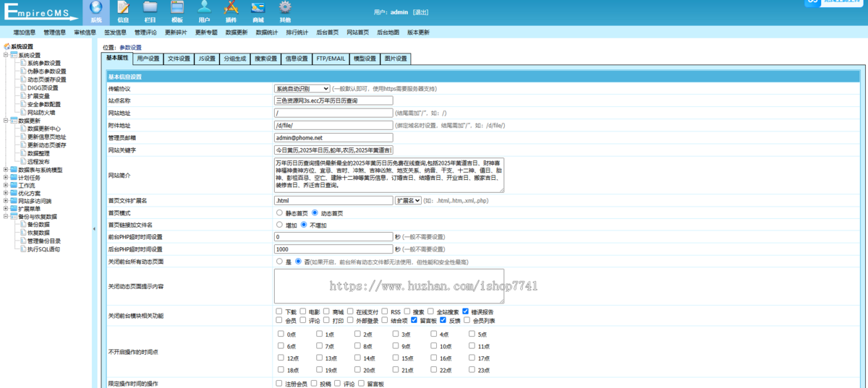Image resolution: width=868 pixels, height=388 pixels.
Task: Expand the 计划任务 tree node
Action: (x=6, y=178)
